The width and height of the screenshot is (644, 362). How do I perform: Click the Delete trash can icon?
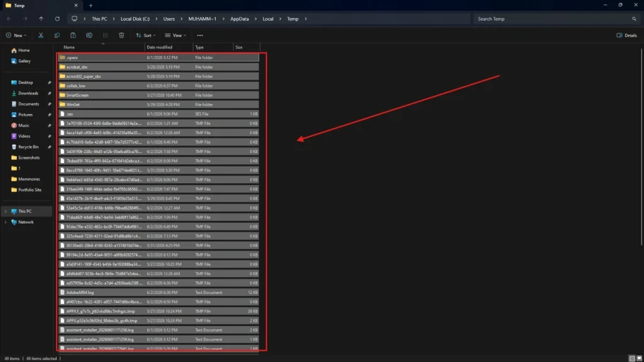[x=121, y=35]
